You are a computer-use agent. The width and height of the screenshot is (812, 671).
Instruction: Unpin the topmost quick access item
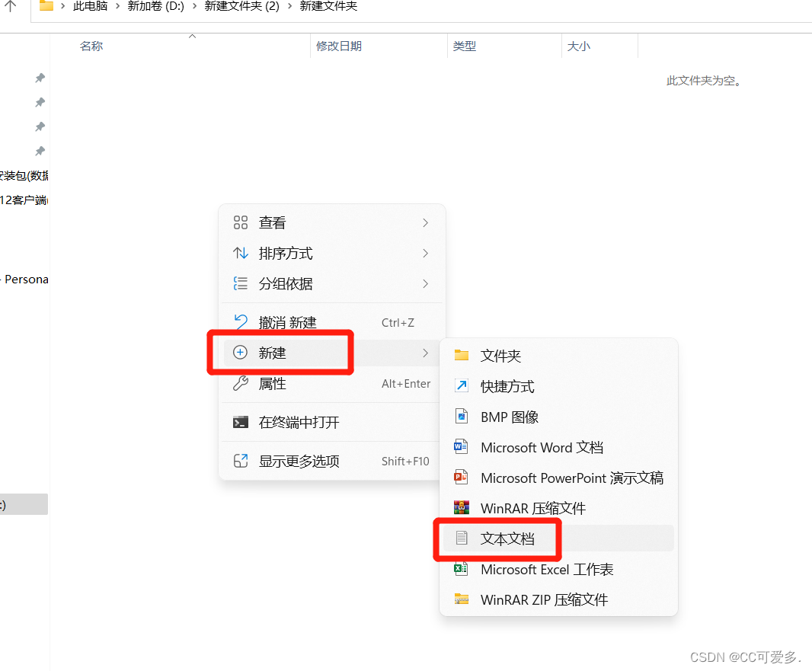40,78
